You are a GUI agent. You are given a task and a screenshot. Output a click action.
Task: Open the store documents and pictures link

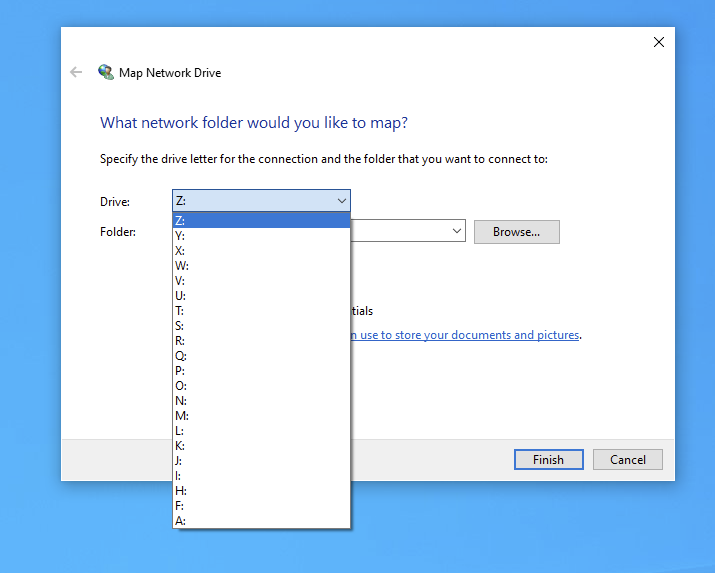(x=465, y=335)
